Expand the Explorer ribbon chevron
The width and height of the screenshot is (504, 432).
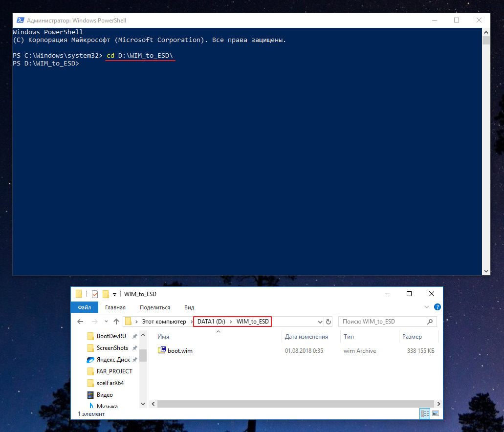427,307
